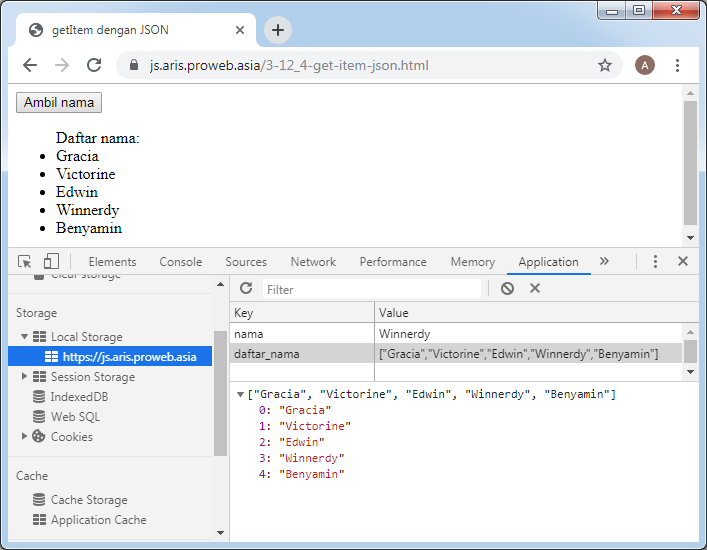Image resolution: width=707 pixels, height=550 pixels.
Task: Minimize the Chrome window
Action: click(612, 11)
